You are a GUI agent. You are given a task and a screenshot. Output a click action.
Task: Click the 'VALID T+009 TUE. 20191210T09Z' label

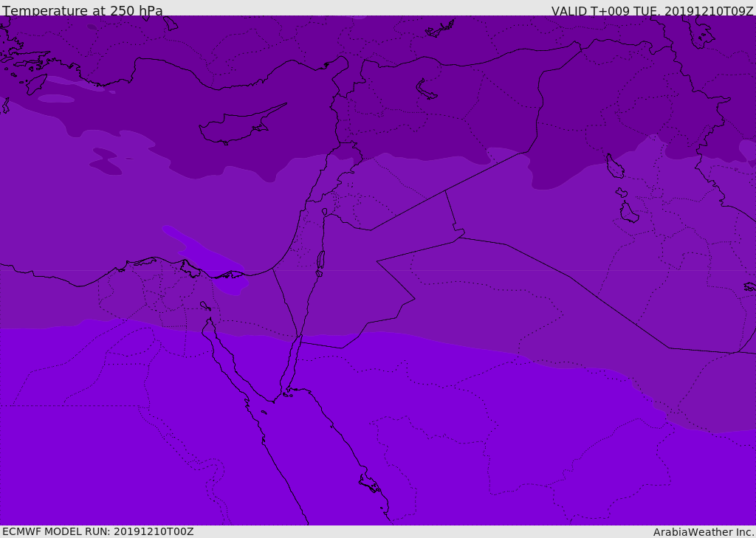click(x=653, y=11)
